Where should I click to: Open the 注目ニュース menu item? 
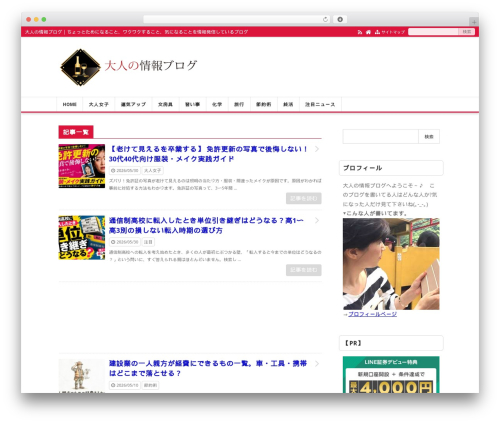[x=320, y=104]
